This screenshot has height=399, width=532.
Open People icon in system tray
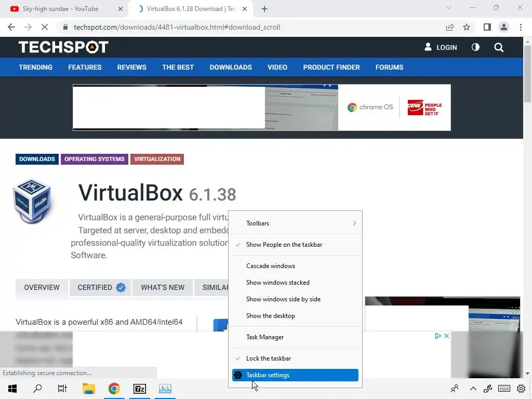(455, 389)
